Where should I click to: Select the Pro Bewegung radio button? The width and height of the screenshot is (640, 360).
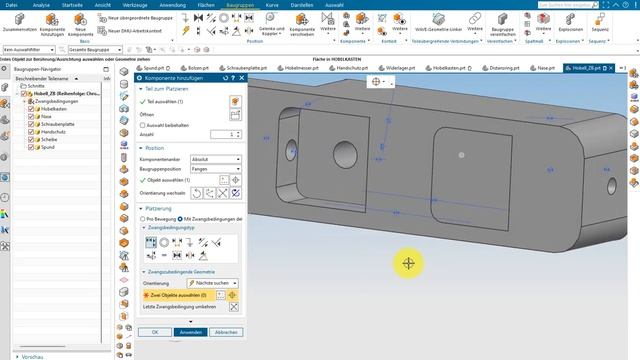pos(142,219)
